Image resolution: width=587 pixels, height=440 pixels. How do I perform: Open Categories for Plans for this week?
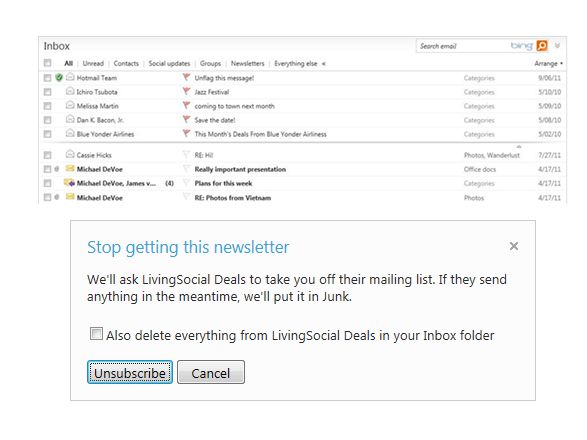coord(479,183)
